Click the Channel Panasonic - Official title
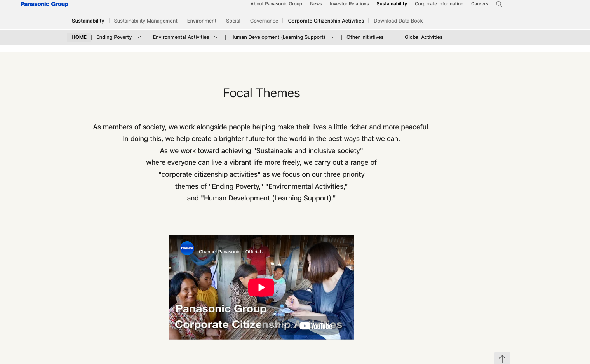The image size is (590, 364). [x=230, y=252]
